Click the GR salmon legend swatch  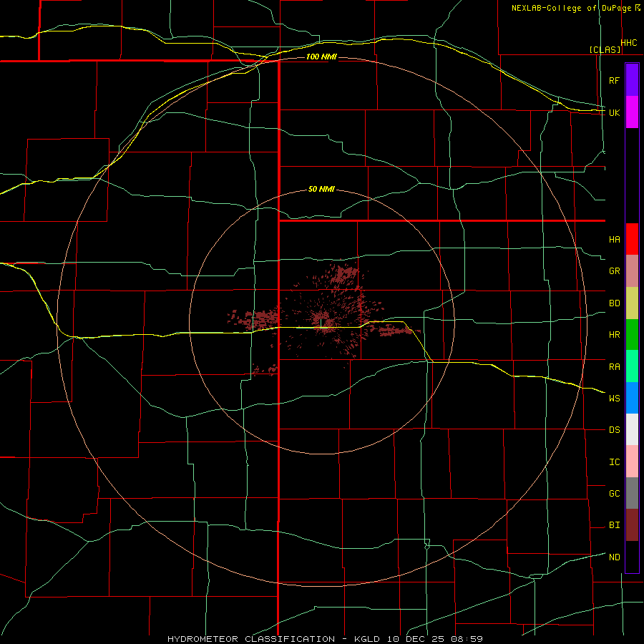point(632,271)
